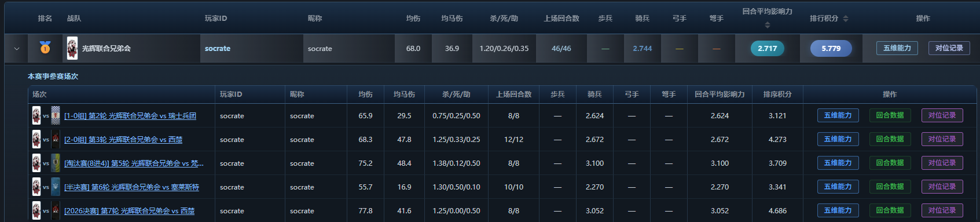Click the 西楚 opponent logo in 第3轮 row
The width and height of the screenshot is (980, 222).
tap(56, 139)
